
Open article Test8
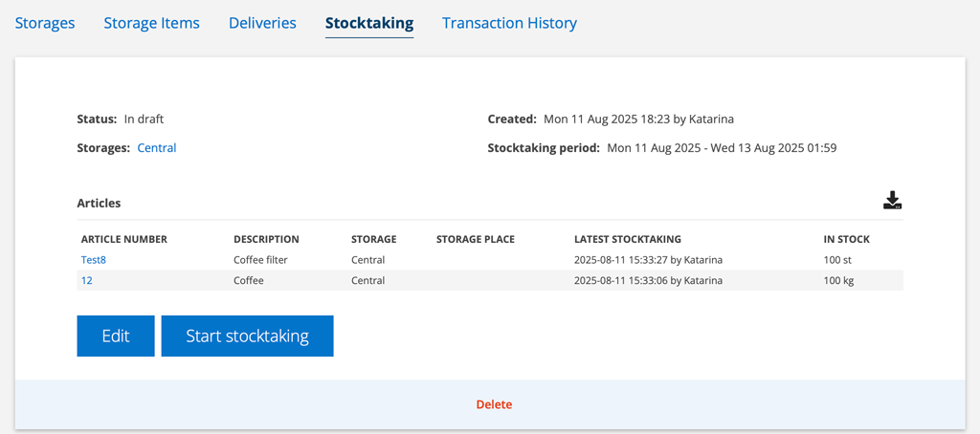click(94, 260)
